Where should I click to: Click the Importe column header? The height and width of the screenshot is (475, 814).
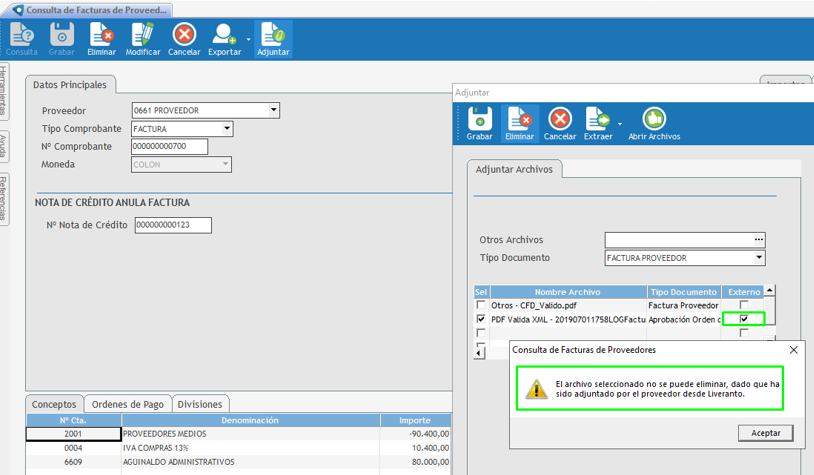coord(415,420)
